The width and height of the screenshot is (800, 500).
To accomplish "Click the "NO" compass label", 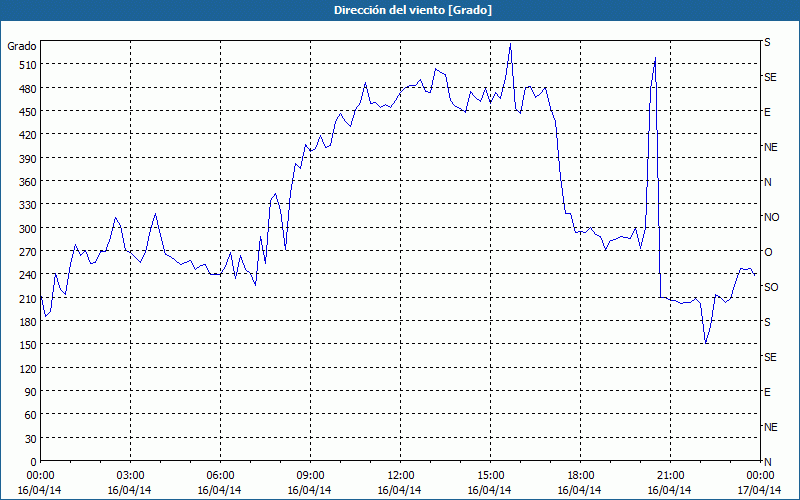I will 771,217.
